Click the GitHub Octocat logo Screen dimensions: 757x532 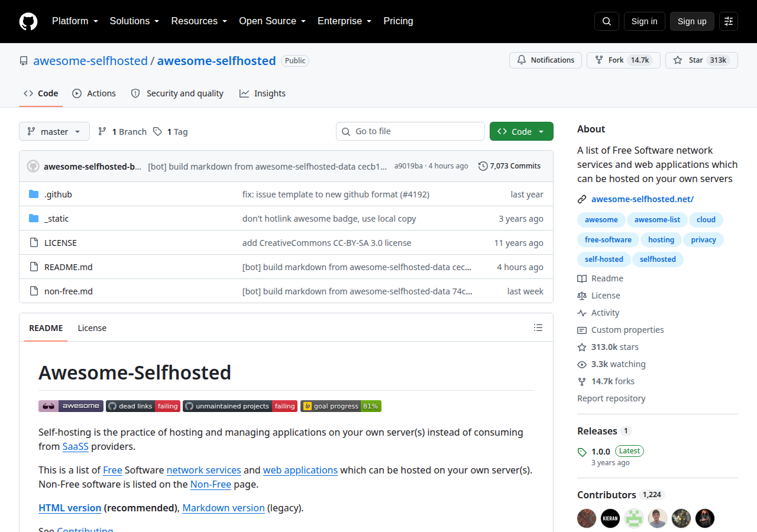(28, 21)
